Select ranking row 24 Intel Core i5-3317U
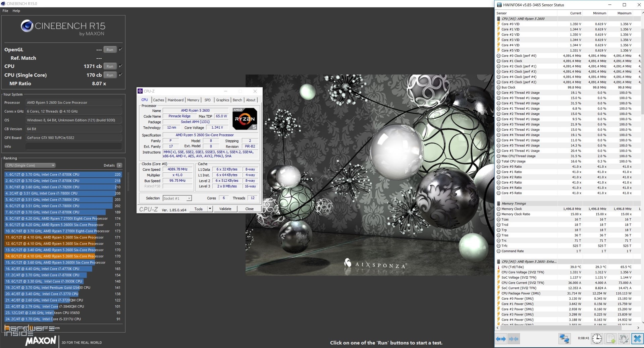 (63, 319)
